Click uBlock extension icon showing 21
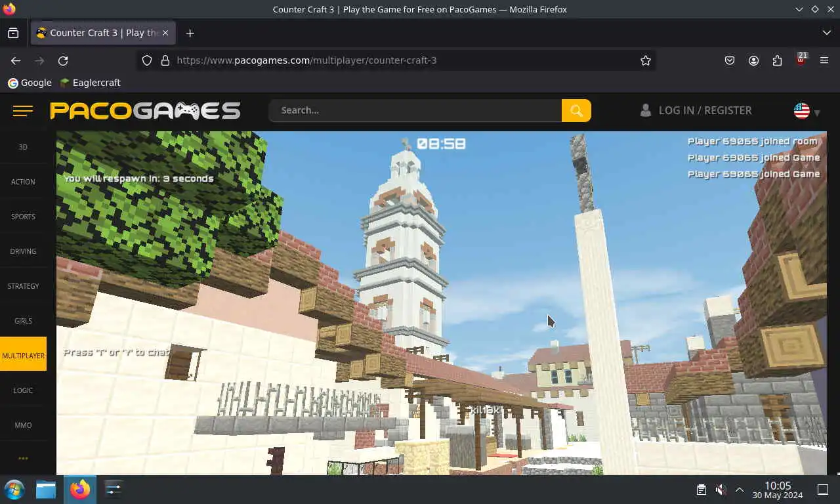 tap(801, 60)
